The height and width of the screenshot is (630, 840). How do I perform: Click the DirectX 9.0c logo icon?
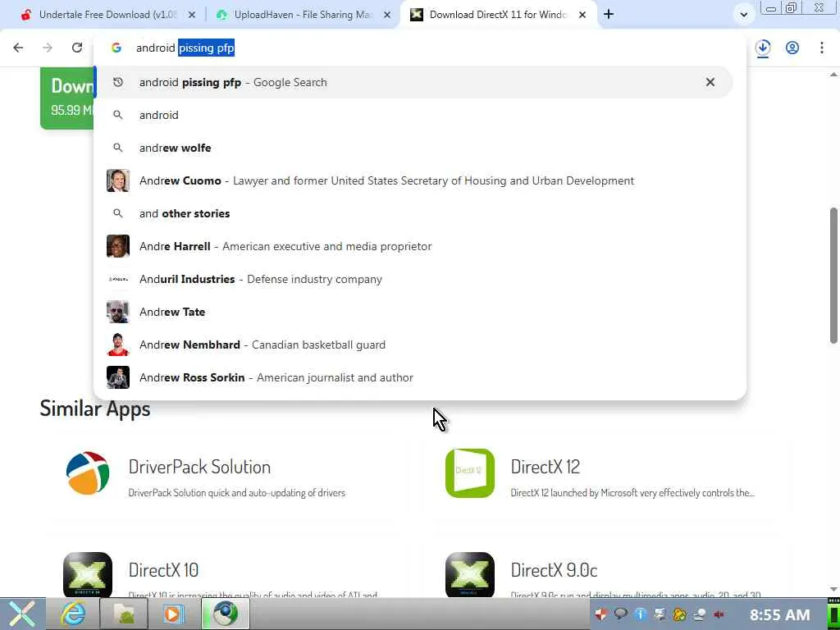tap(470, 575)
